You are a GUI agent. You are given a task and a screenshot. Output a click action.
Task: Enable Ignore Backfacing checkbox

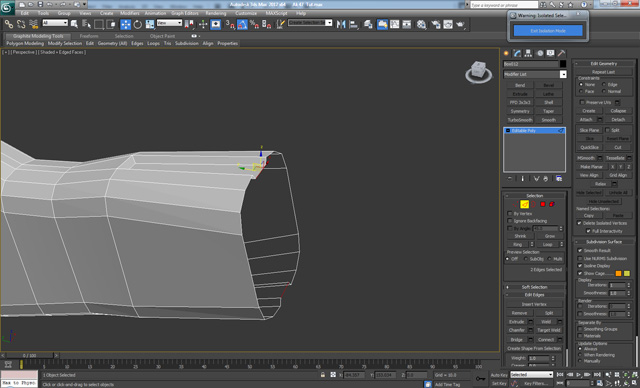pyautogui.click(x=510, y=221)
